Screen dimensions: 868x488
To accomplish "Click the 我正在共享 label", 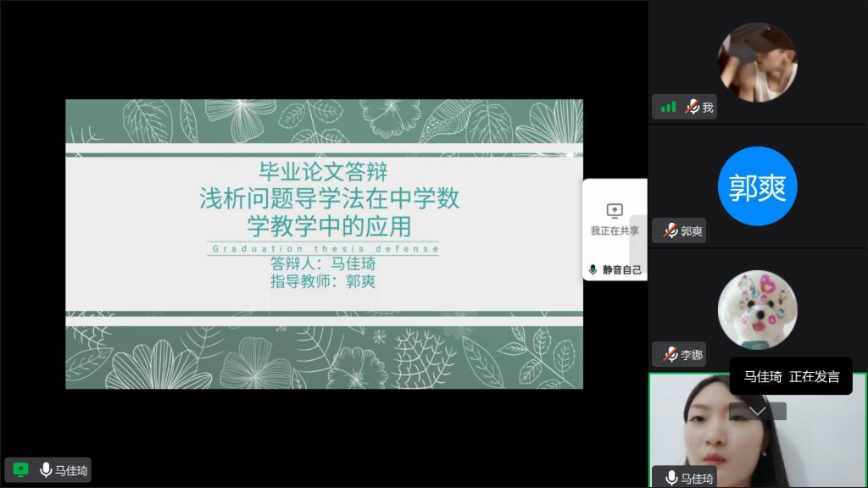I will coord(615,230).
